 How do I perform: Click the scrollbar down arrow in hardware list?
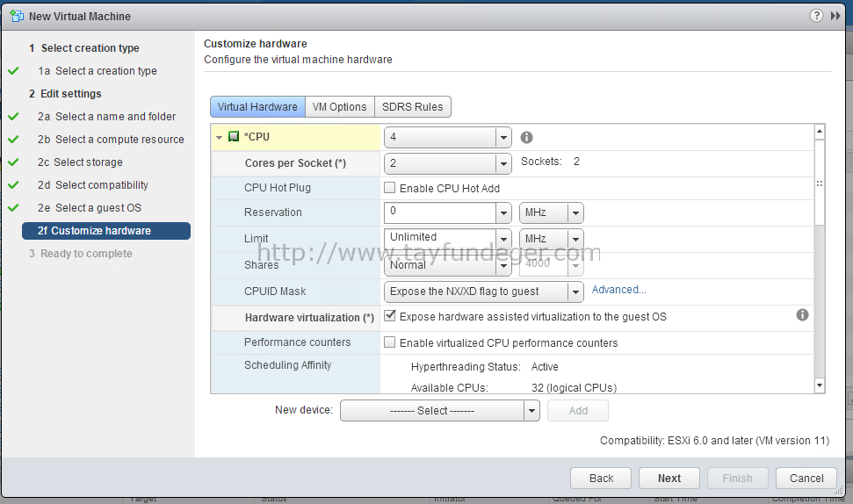820,385
